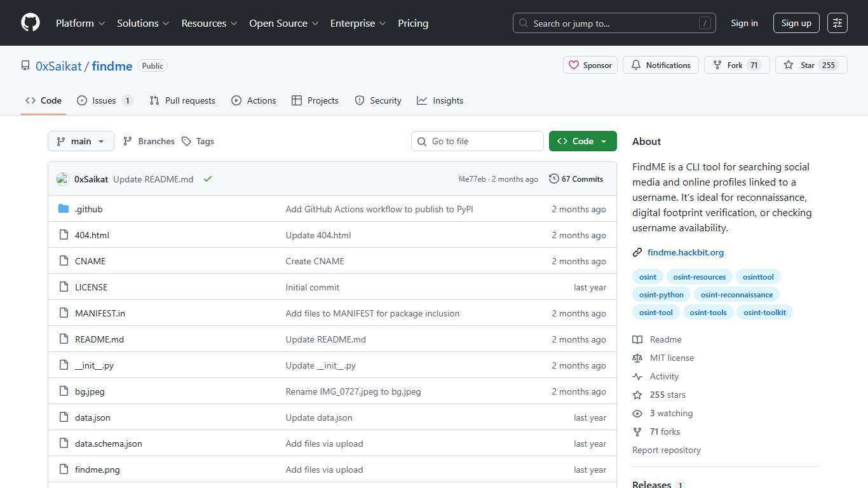Open the Insights graph icon
The width and height of the screenshot is (868, 488).
pos(421,100)
